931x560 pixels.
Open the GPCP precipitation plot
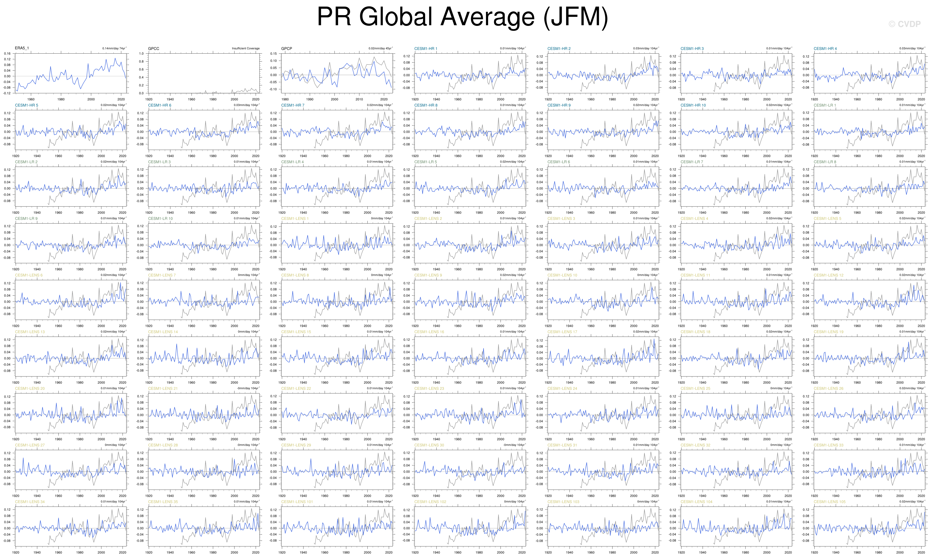[x=337, y=73]
